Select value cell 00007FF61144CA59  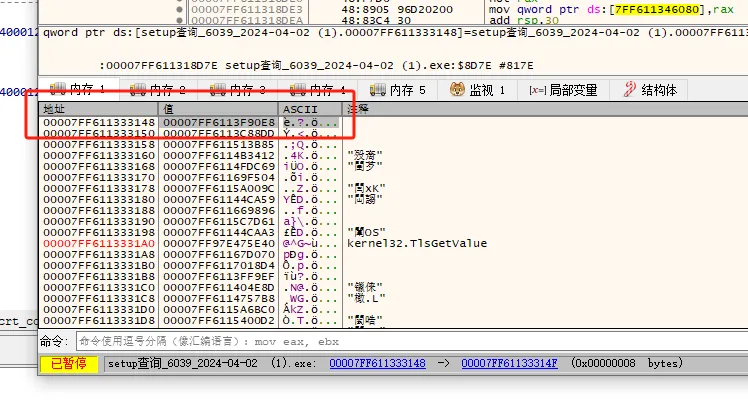pyautogui.click(x=219, y=199)
